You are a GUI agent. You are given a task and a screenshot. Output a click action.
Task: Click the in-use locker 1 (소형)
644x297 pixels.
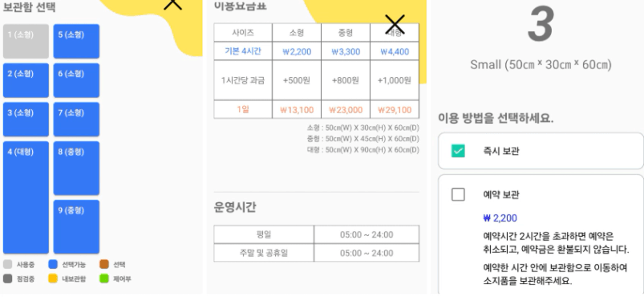(26, 41)
